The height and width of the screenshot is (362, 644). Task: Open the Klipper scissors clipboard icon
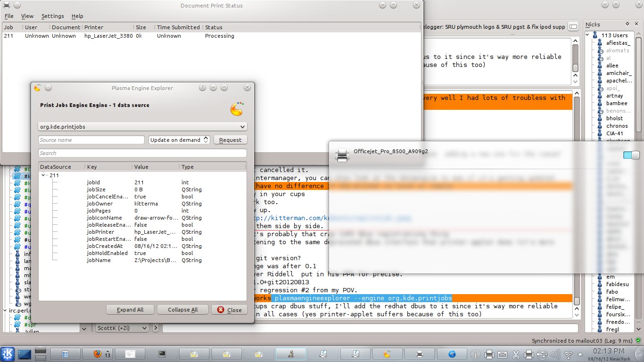516,354
